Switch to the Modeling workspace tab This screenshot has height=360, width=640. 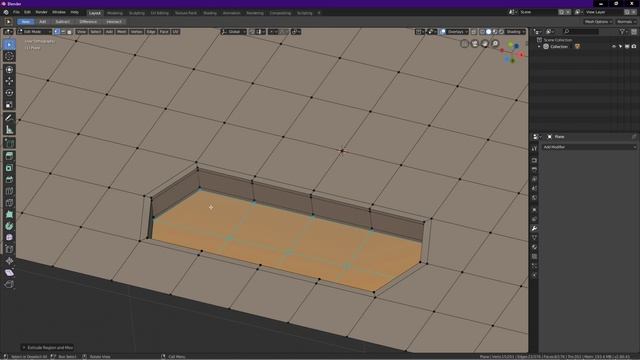[x=115, y=13]
